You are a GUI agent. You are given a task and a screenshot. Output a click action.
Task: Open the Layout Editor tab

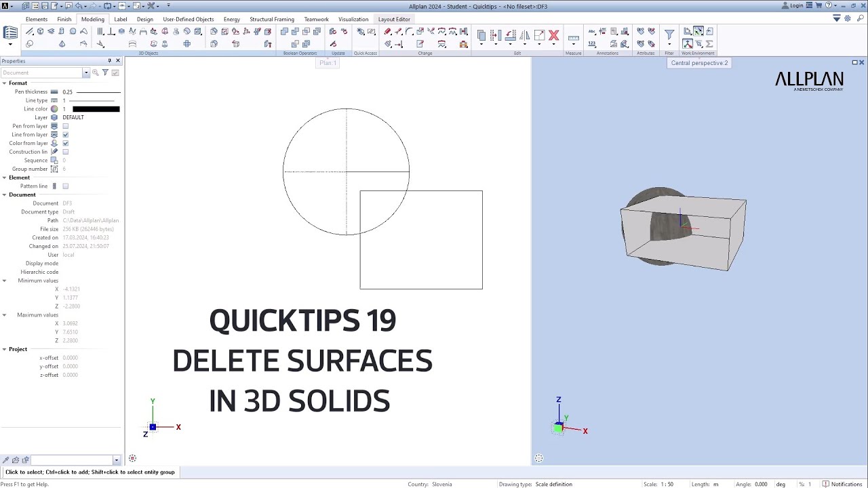tap(394, 19)
